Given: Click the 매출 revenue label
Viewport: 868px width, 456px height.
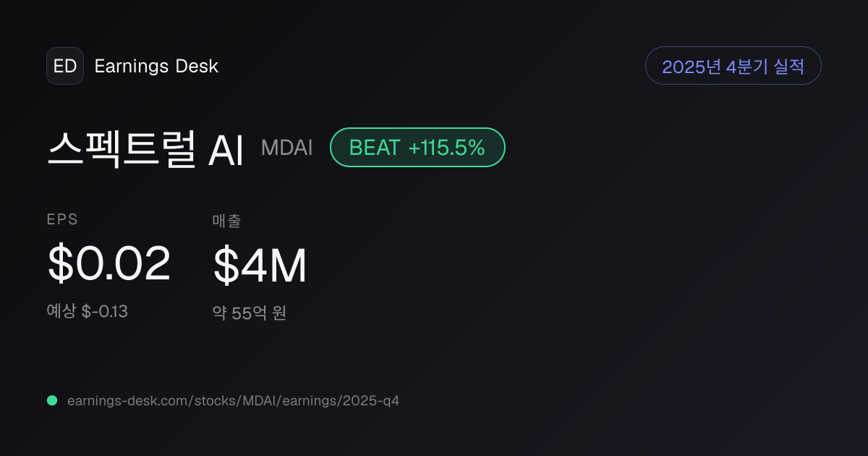Looking at the screenshot, I should click(226, 221).
